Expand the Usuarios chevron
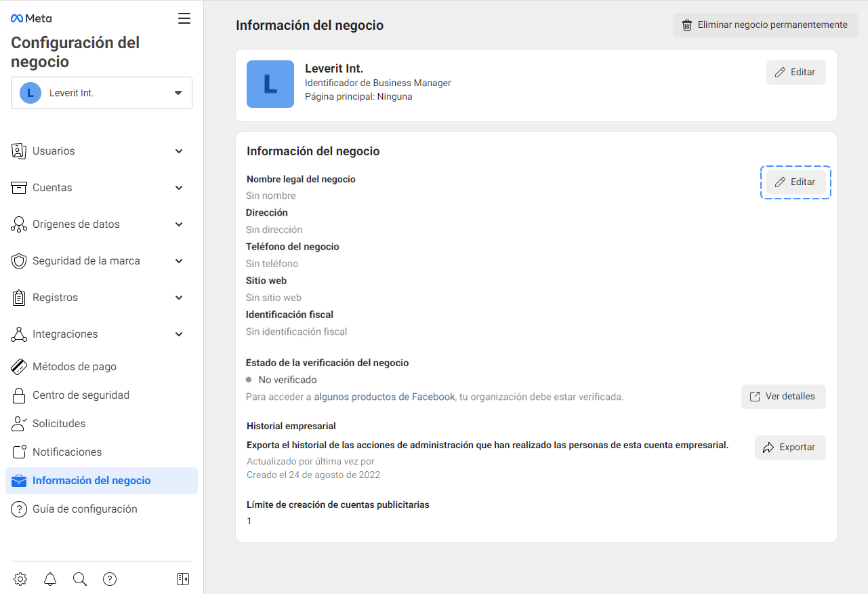Viewport: 868px width, 594px height. pyautogui.click(x=179, y=151)
